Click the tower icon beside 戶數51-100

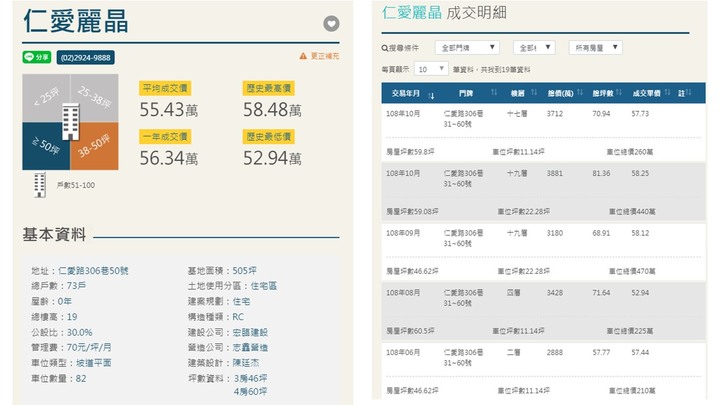(40, 185)
